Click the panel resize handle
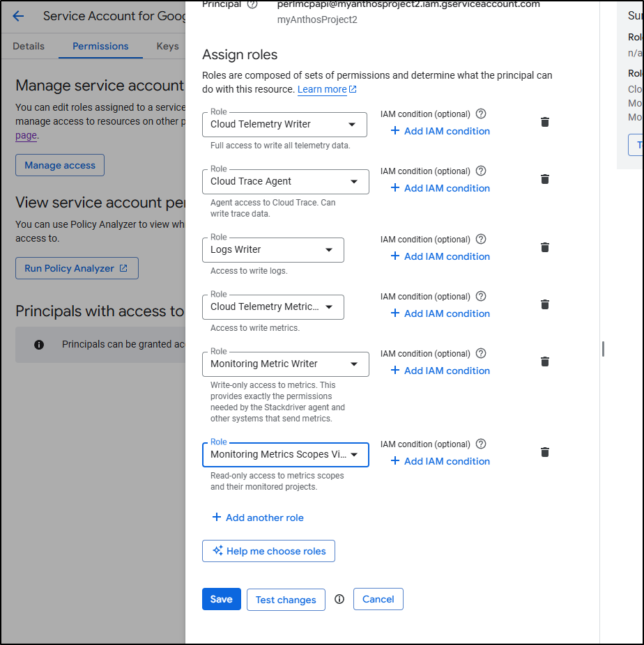 click(603, 349)
